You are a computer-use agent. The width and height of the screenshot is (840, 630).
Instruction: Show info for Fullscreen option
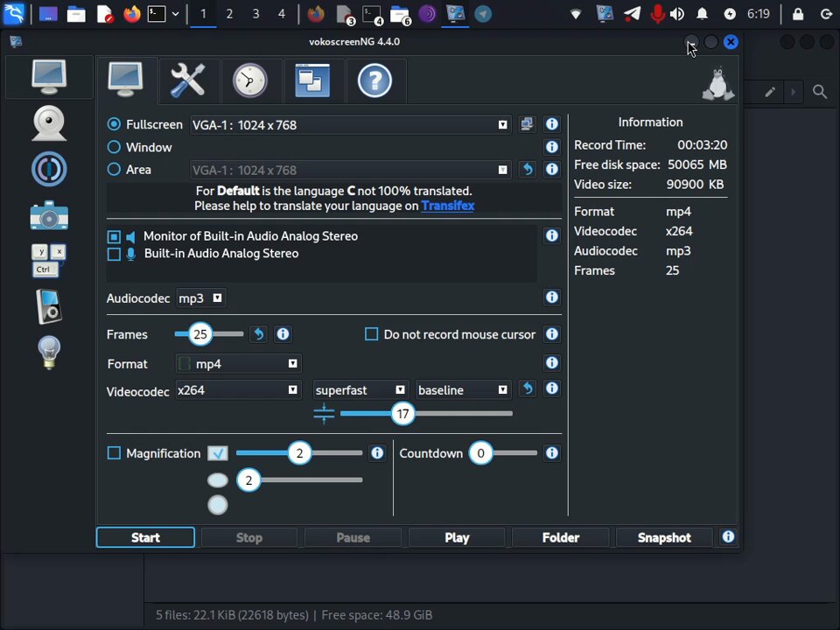[x=552, y=124]
